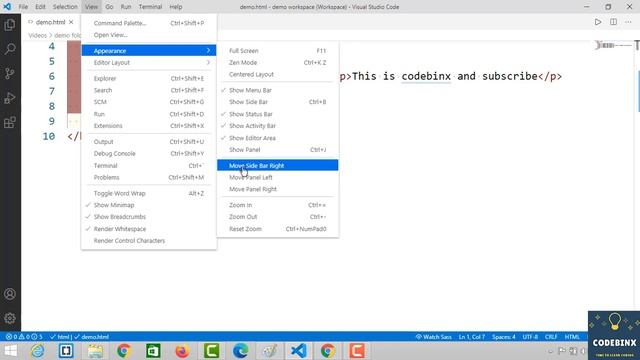Image resolution: width=640 pixels, height=360 pixels.
Task: Toggle Show Editor Area option
Action: click(278, 138)
